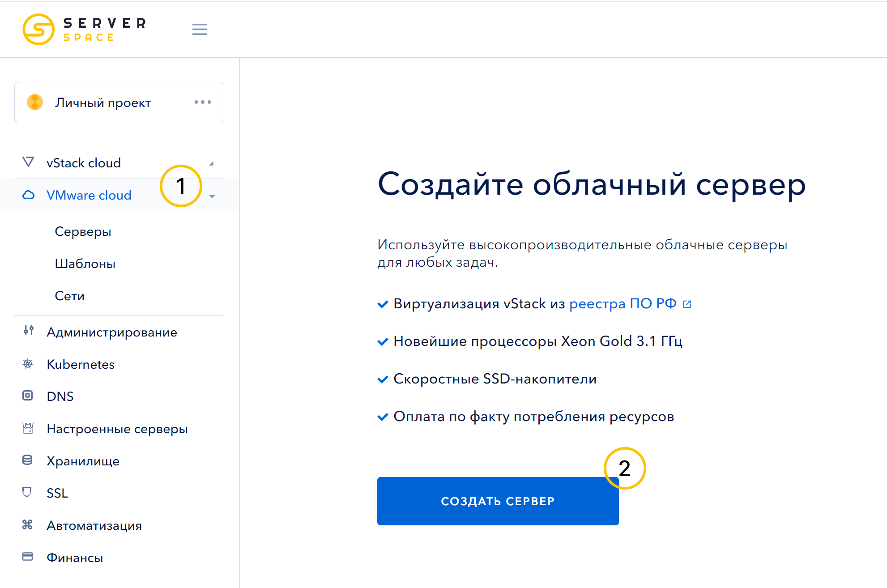The width and height of the screenshot is (887, 588).
Task: Click text Новейшие процессоры Xeon Gold 3.1 ГГц
Action: click(x=538, y=341)
